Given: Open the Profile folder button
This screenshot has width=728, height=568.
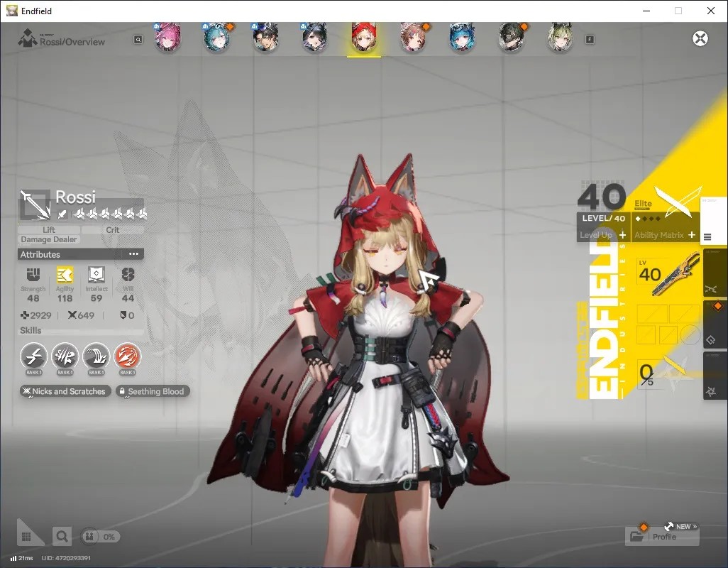Looking at the screenshot, I should click(x=662, y=537).
